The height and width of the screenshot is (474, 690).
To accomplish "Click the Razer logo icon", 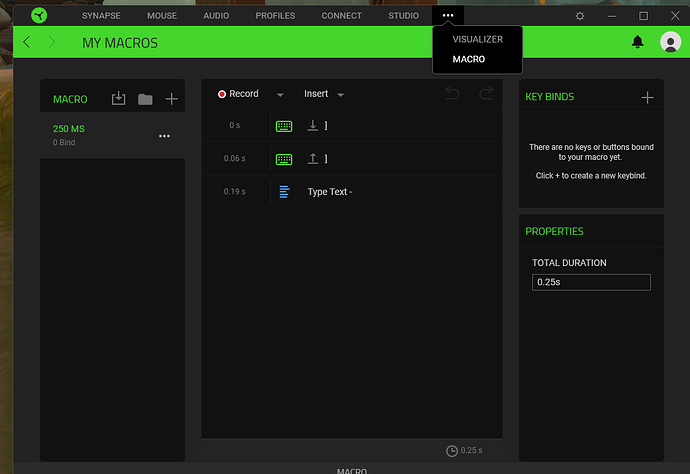I will coord(39,15).
